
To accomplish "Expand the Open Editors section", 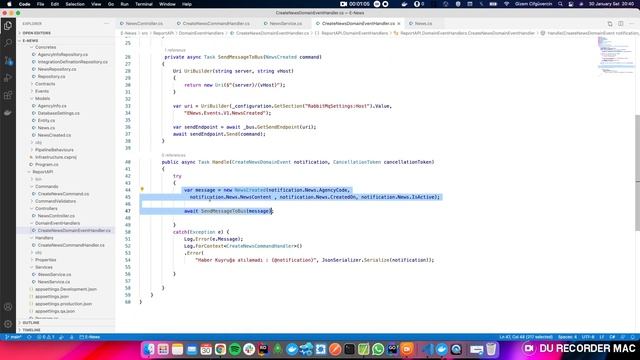I will pyautogui.click(x=36, y=33).
